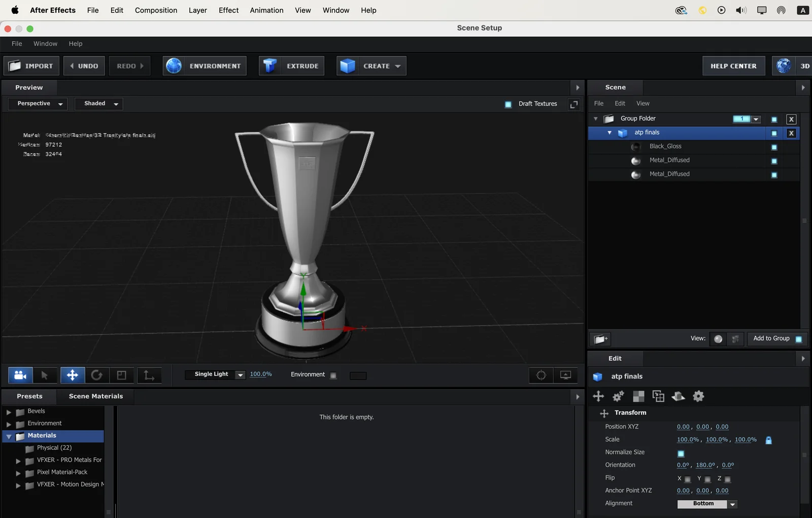The width and height of the screenshot is (812, 518).
Task: Open the Composition menu
Action: point(156,10)
